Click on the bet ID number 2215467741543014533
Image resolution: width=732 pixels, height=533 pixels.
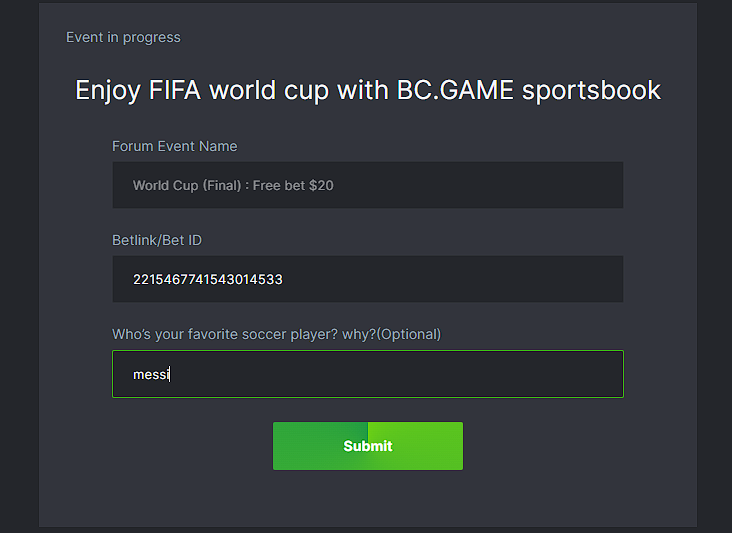click(207, 280)
